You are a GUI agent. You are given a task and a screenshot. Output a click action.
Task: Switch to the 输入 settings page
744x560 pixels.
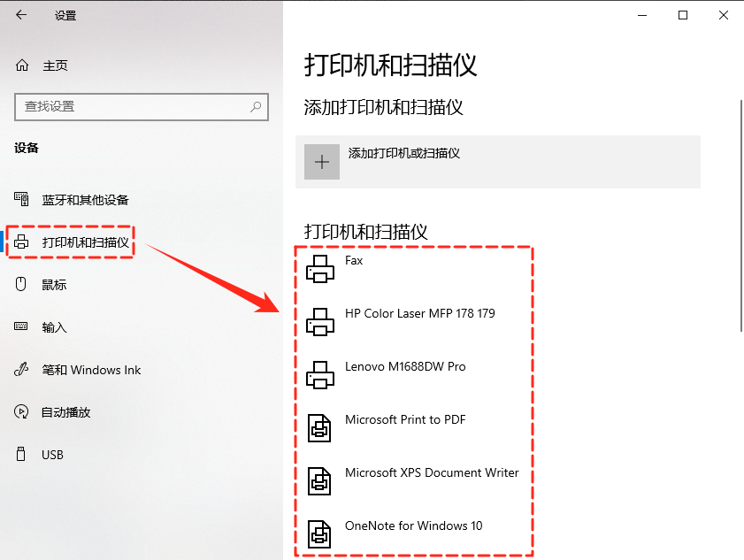click(54, 327)
